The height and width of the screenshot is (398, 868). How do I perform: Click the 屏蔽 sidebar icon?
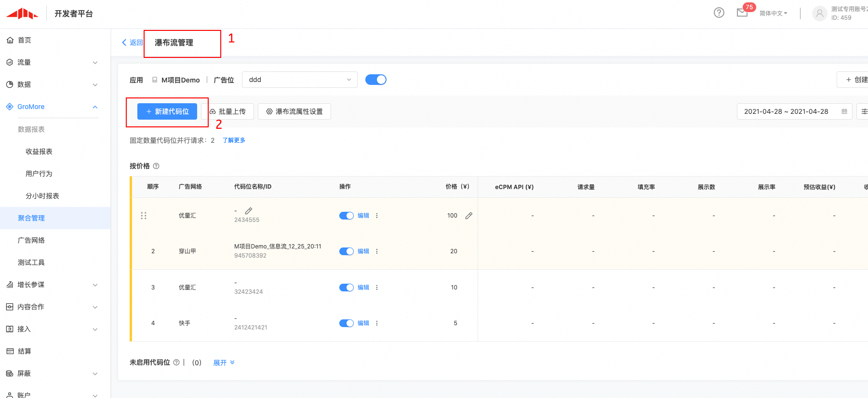(10, 373)
